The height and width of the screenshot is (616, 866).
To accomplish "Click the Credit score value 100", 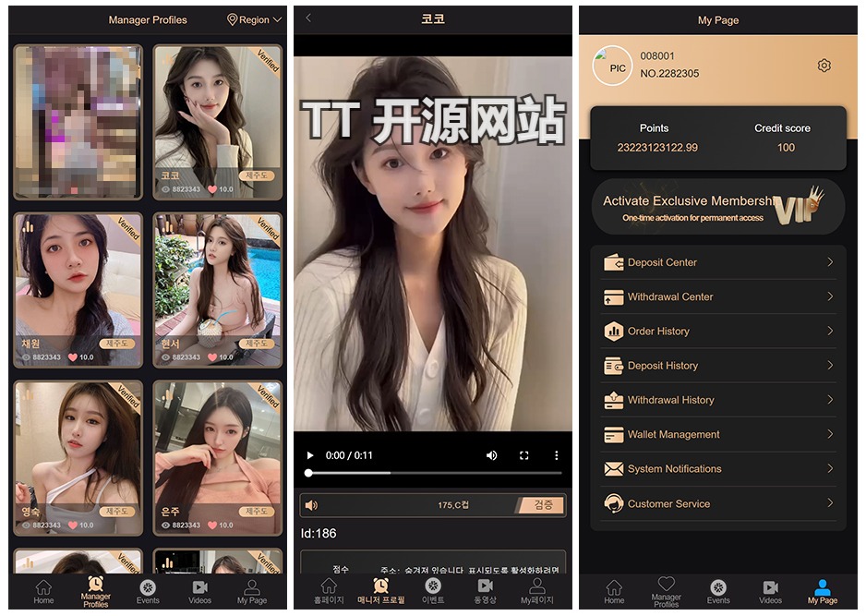I will (786, 148).
